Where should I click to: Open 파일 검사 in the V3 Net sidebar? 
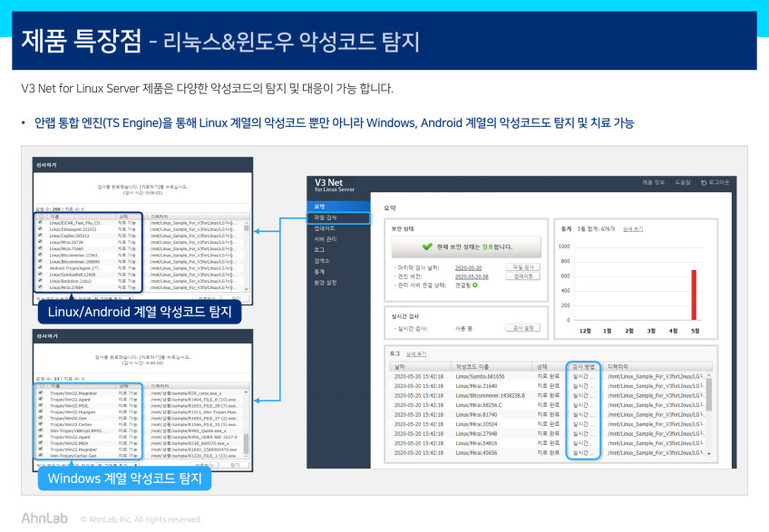click(x=338, y=218)
